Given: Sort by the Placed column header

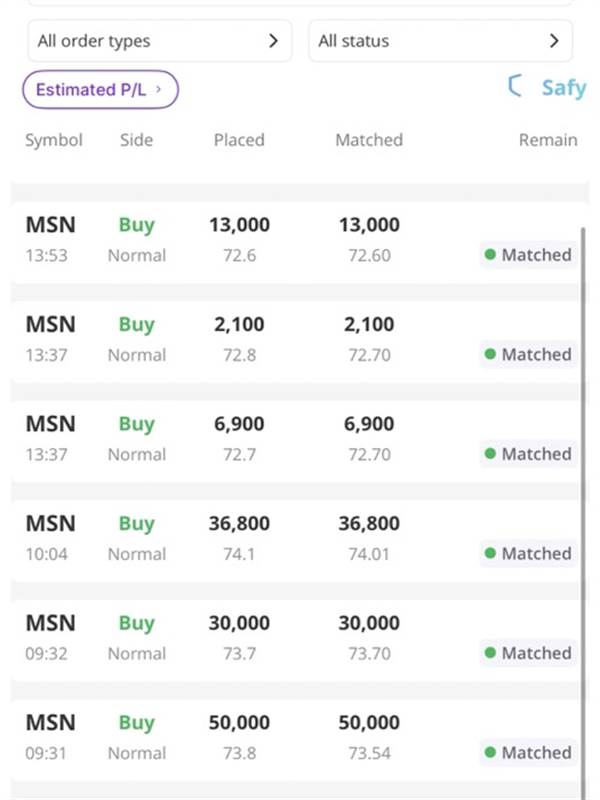Looking at the screenshot, I should coord(239,140).
